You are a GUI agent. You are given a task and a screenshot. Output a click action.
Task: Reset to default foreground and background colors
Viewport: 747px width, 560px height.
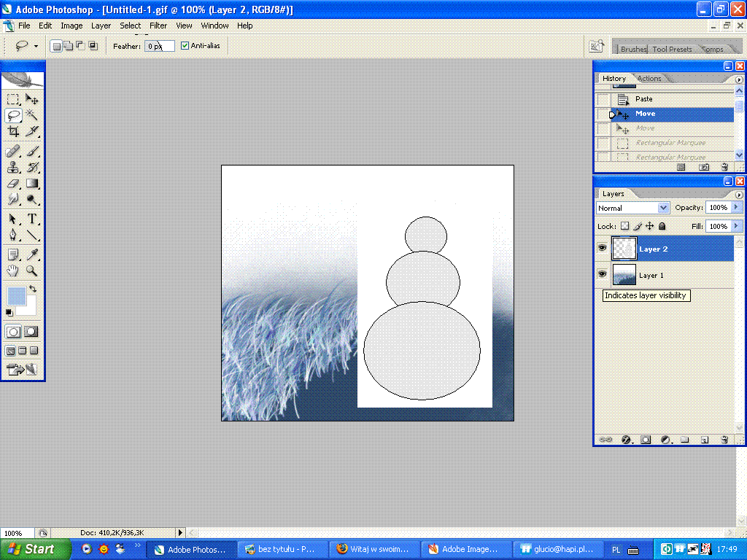9,312
